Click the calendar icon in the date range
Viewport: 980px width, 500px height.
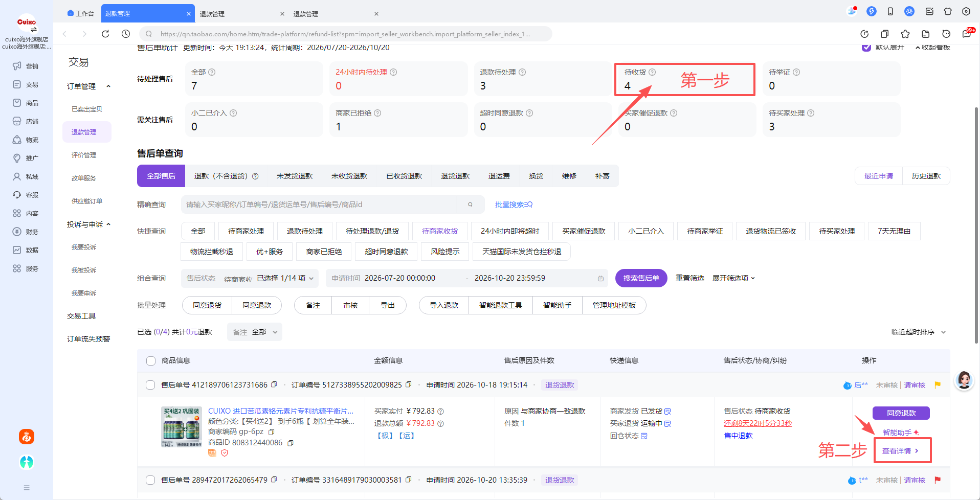click(600, 279)
